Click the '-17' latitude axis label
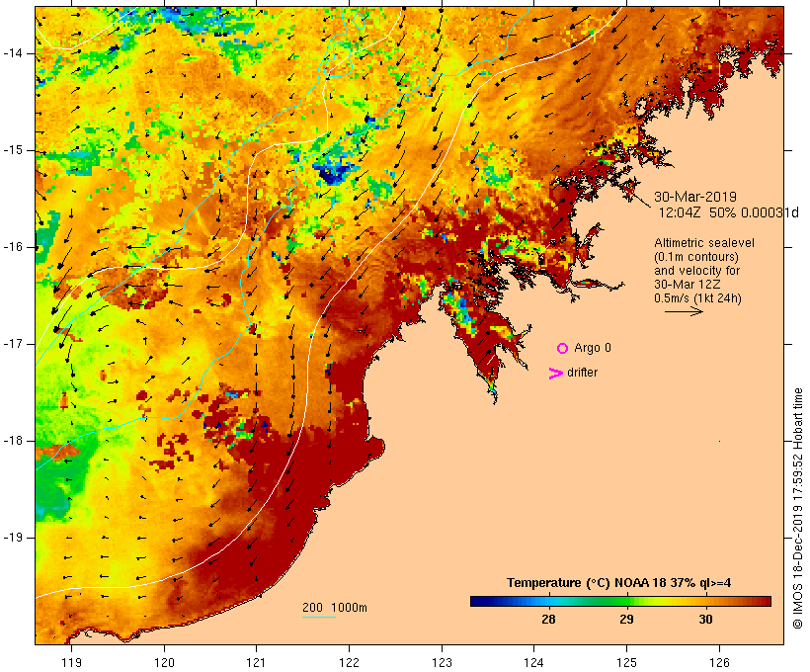Image resolution: width=810 pixels, height=672 pixels. pyautogui.click(x=13, y=344)
